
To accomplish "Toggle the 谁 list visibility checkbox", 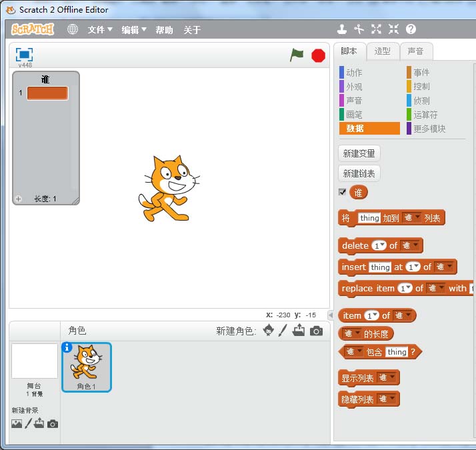I will tap(342, 192).
